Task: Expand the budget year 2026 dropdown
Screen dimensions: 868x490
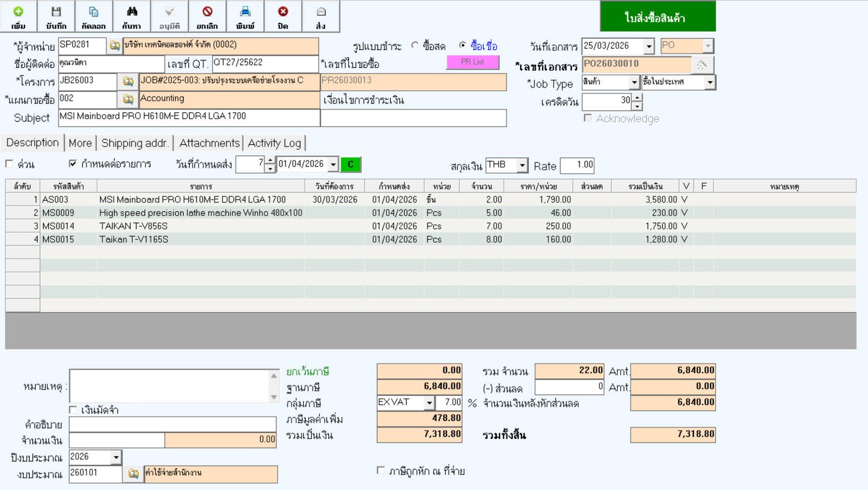Action: [116, 457]
